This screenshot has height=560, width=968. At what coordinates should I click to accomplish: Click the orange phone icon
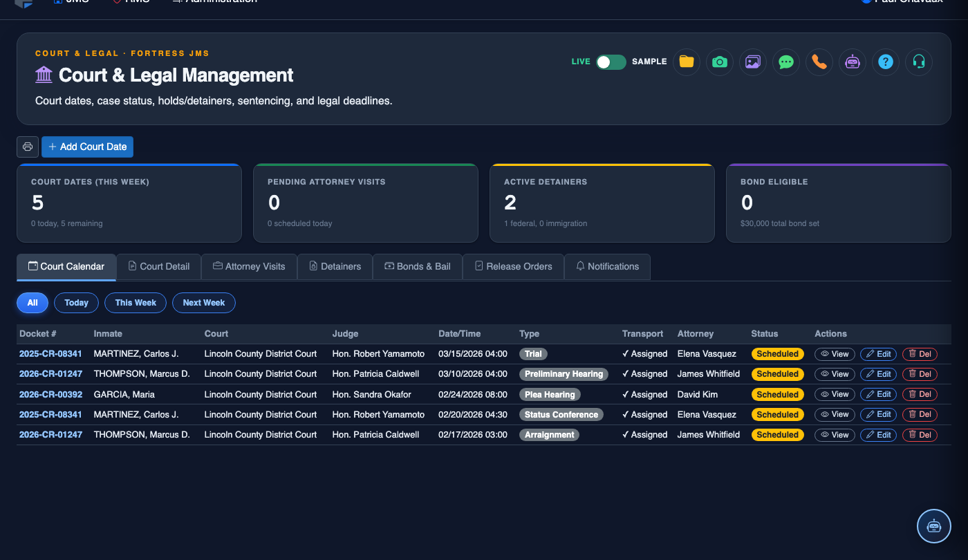[x=819, y=62]
